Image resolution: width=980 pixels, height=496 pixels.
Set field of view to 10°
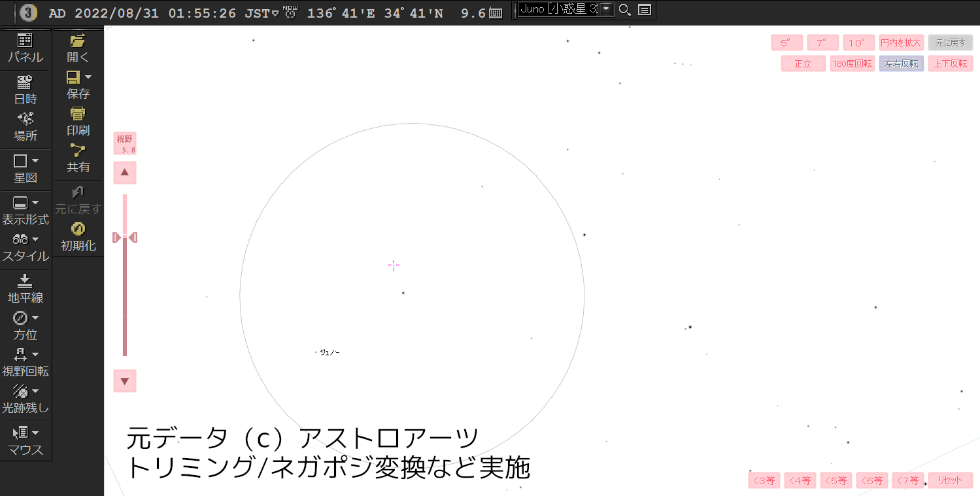[859, 43]
